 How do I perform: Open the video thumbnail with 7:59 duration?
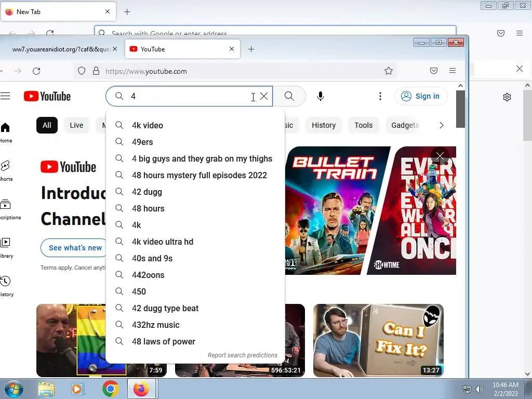pyautogui.click(x=71, y=340)
